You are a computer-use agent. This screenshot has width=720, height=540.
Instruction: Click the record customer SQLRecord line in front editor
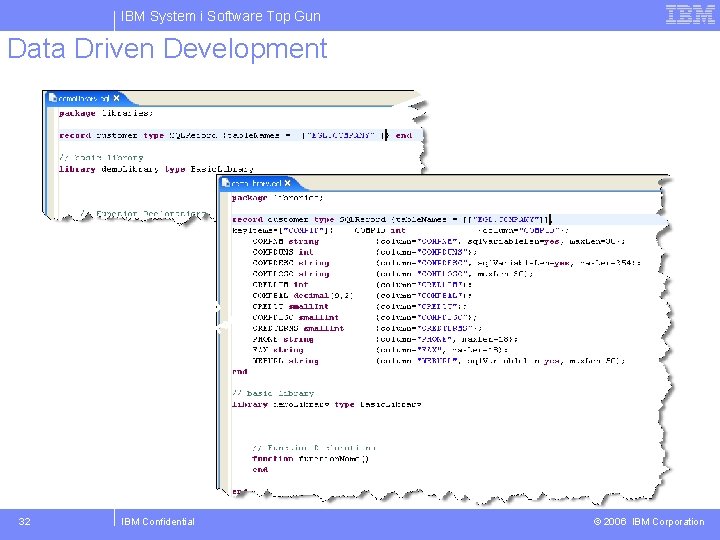[392, 219]
